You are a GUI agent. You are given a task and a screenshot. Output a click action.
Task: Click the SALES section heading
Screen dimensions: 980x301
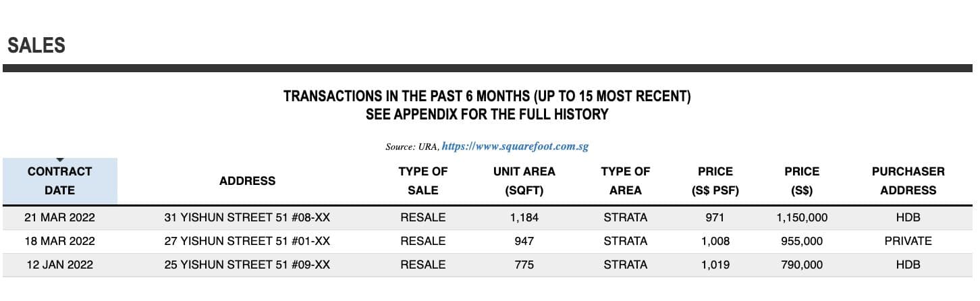(x=36, y=45)
